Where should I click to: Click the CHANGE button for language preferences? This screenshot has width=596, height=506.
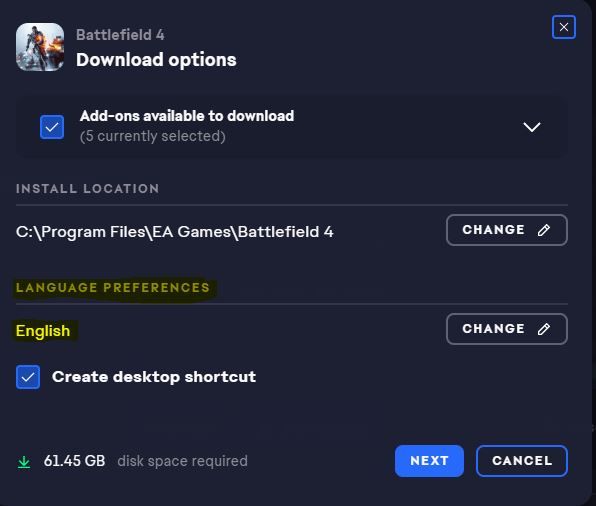(x=507, y=329)
